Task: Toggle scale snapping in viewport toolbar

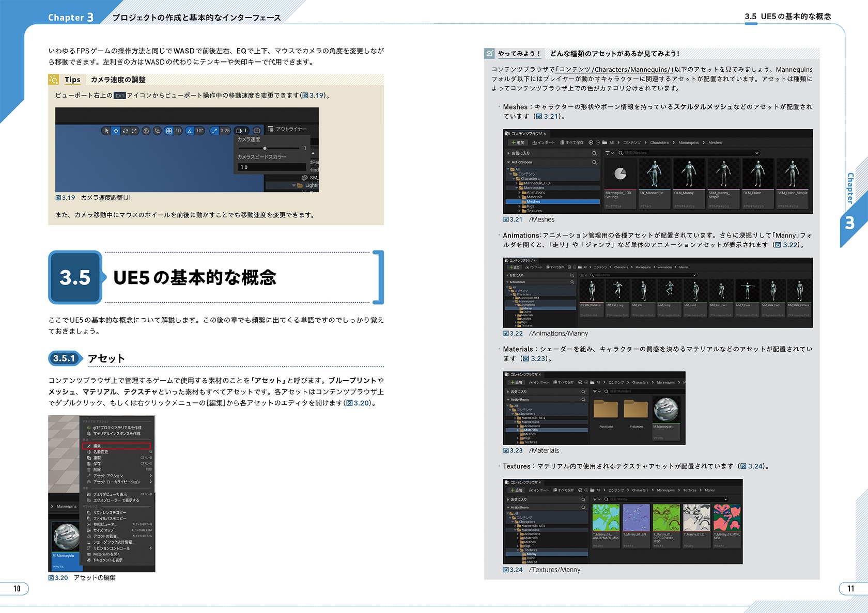Action: pyautogui.click(x=215, y=131)
